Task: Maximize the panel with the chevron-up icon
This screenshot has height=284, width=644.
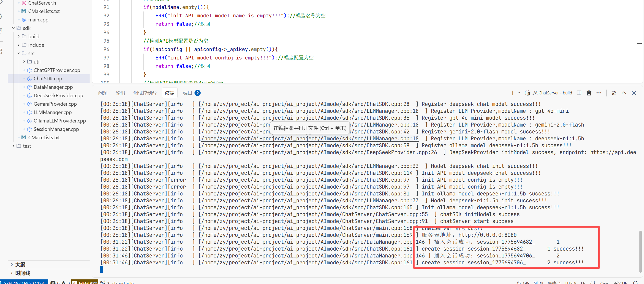Action: pyautogui.click(x=624, y=93)
